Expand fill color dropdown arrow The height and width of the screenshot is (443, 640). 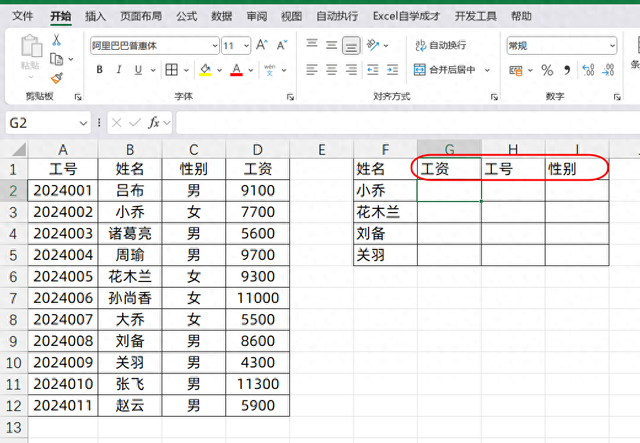coord(219,70)
